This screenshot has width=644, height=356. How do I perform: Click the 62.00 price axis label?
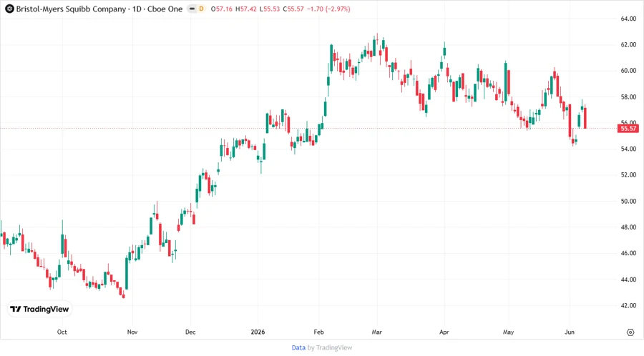point(628,45)
